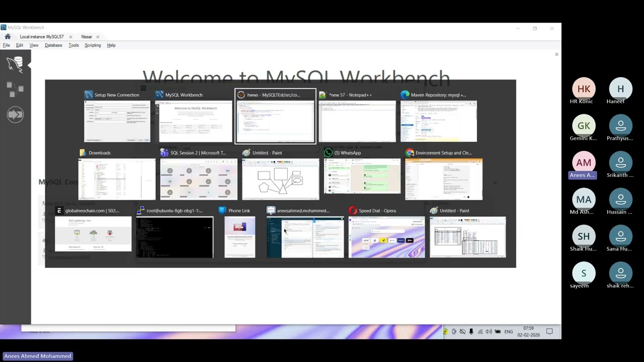Select Haneef participant avatar

coord(620,89)
